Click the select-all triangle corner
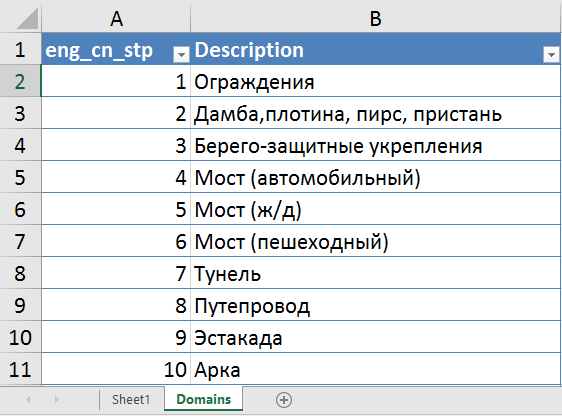 coord(27,19)
